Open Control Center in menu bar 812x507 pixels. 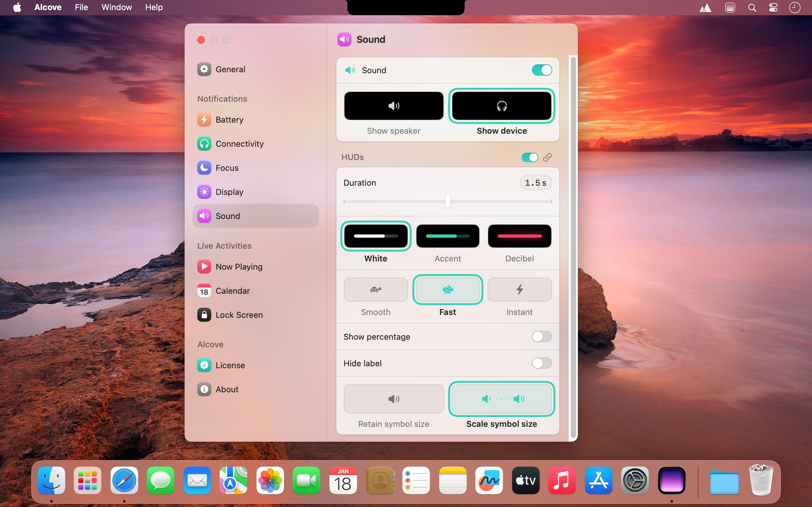point(773,7)
